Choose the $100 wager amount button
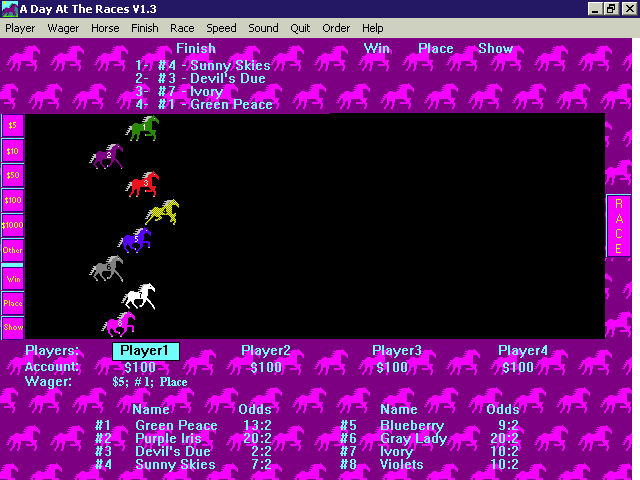This screenshot has width=640, height=480. tap(13, 200)
